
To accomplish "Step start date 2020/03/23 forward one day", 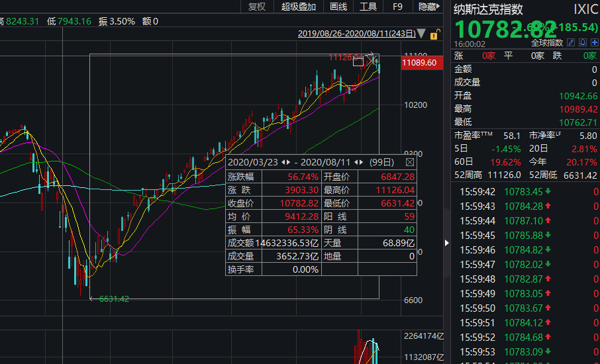I will tap(289, 162).
